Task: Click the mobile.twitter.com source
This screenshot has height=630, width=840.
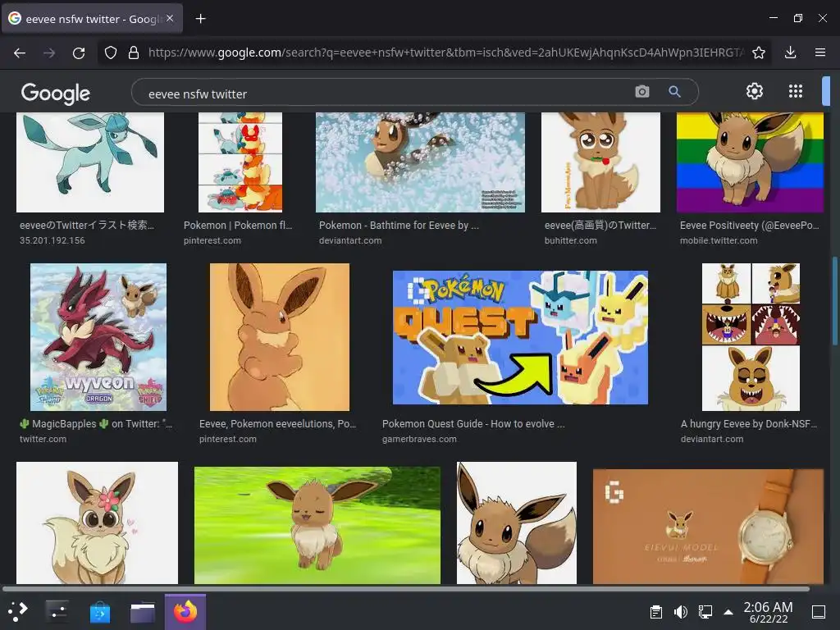Action: [x=719, y=240]
